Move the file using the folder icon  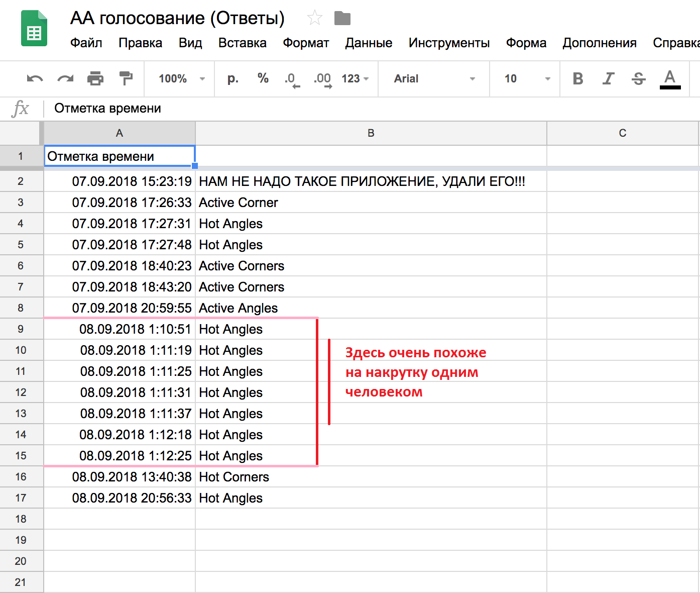pyautogui.click(x=342, y=19)
